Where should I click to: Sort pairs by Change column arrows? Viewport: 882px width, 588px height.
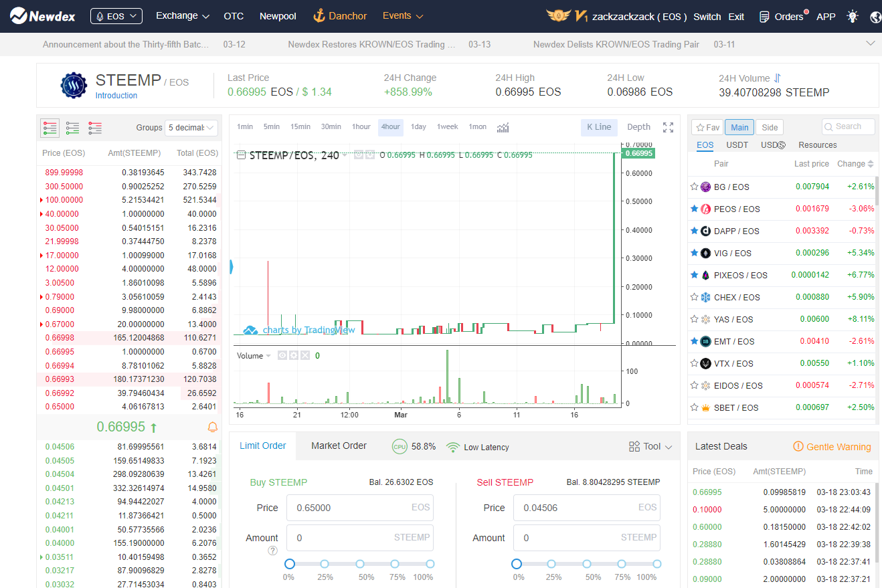[871, 164]
